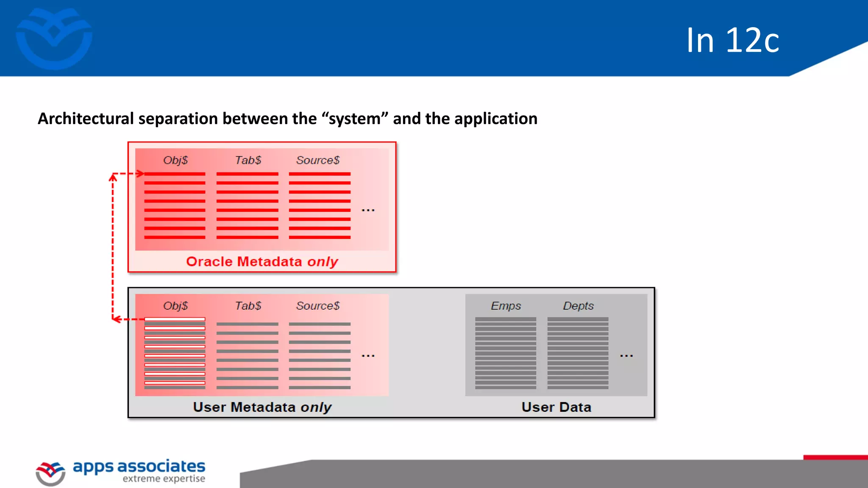Select the Source$ label in Oracle Metadata box
Viewport: 868px width, 488px height.
pyautogui.click(x=318, y=160)
